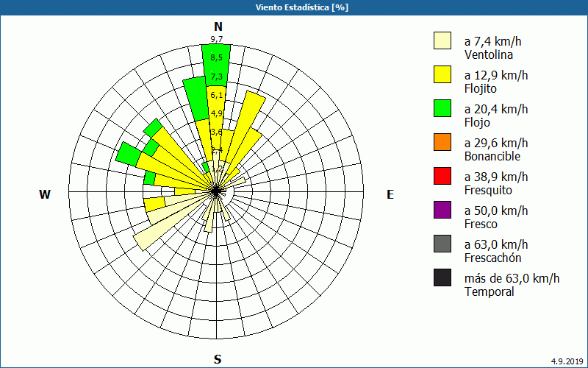The width and height of the screenshot is (588, 368).
Task: Click the black Temporal legend swatch
Action: [x=442, y=277]
